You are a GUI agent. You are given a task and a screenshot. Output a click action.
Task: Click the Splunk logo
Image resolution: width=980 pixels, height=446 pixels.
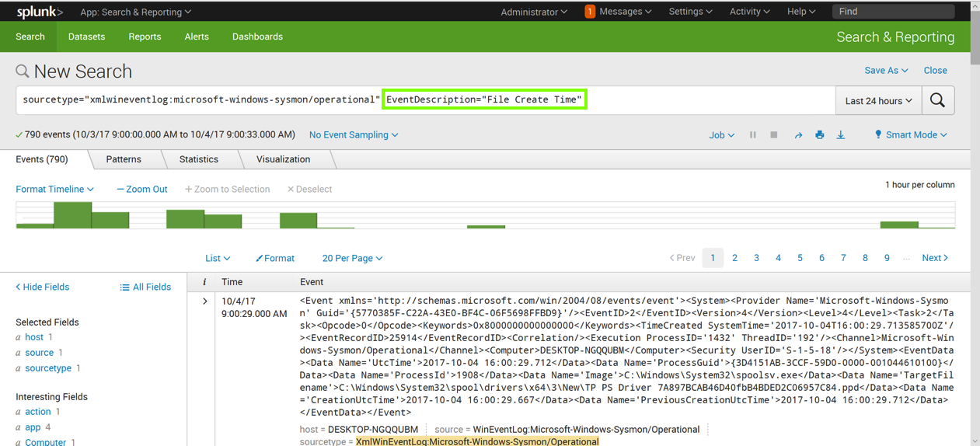click(x=40, y=12)
